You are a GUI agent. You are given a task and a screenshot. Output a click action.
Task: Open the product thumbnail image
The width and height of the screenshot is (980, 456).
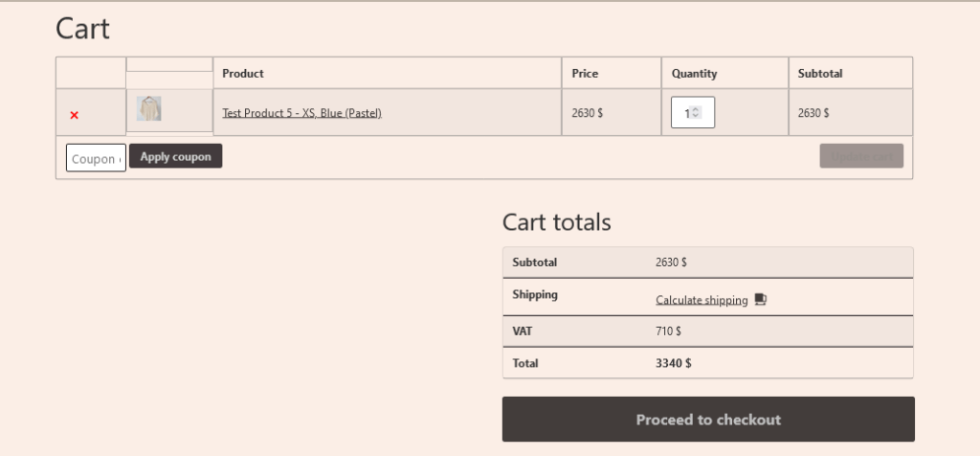(x=148, y=109)
